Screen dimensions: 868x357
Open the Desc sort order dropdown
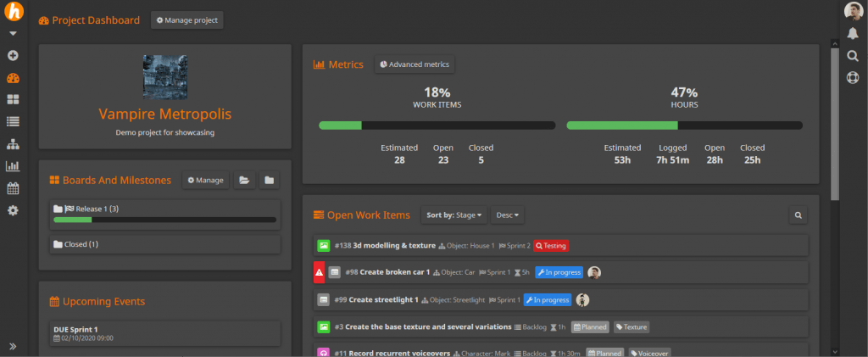click(509, 215)
